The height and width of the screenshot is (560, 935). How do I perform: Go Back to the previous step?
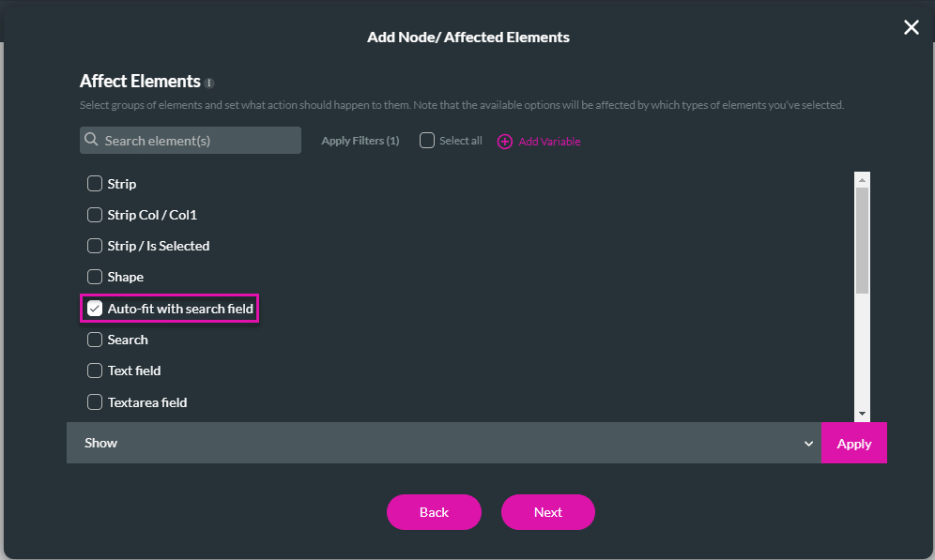434,512
